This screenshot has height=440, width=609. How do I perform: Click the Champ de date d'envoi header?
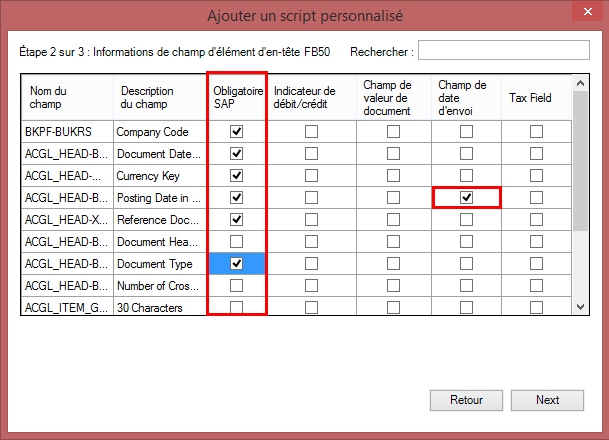466,97
